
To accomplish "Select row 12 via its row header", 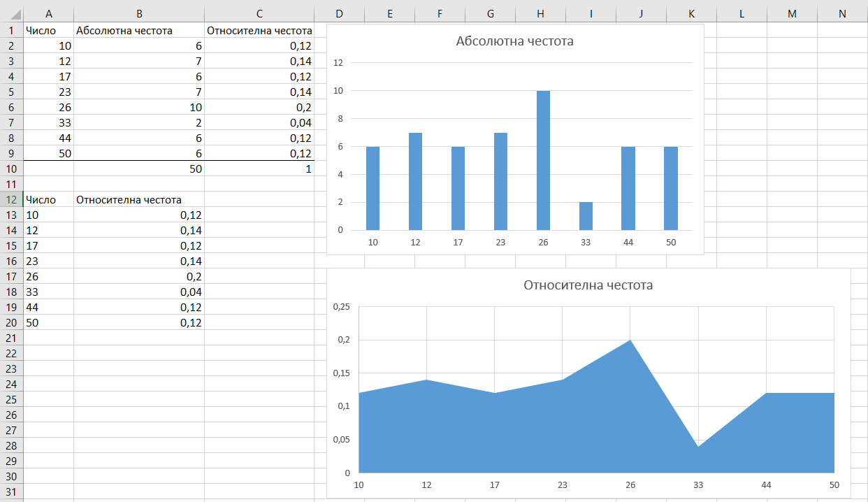I will 11,199.
